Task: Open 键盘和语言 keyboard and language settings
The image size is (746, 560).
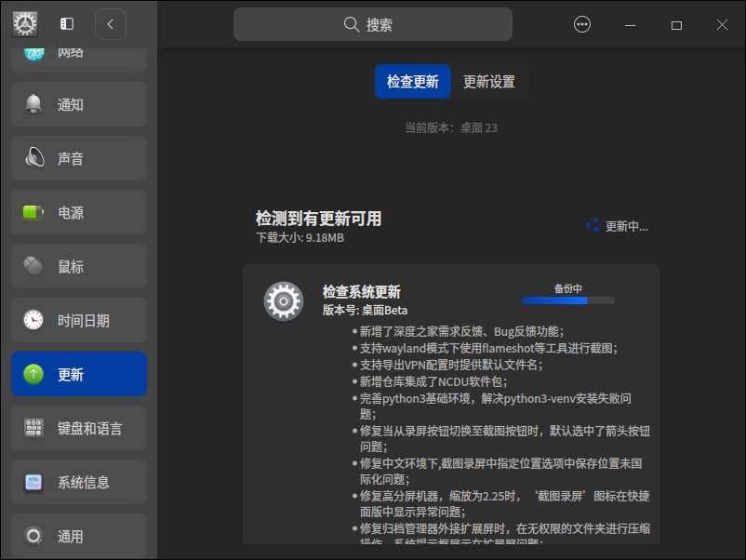Action: [x=79, y=428]
